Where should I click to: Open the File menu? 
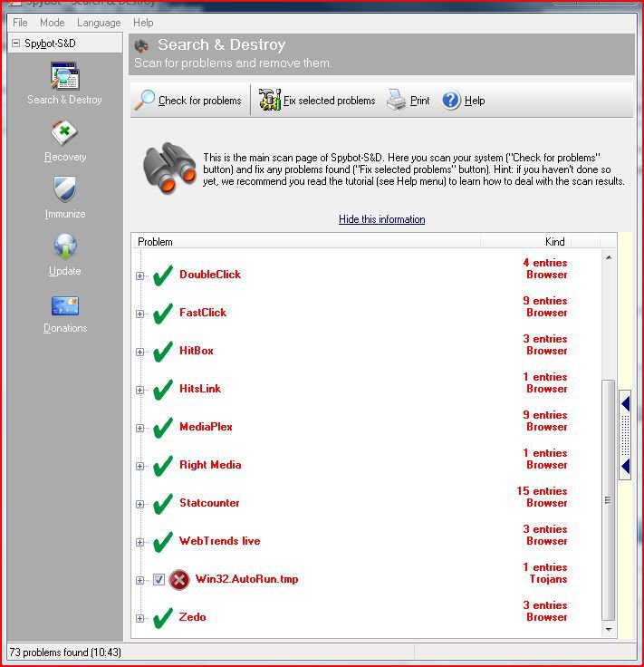[x=20, y=23]
